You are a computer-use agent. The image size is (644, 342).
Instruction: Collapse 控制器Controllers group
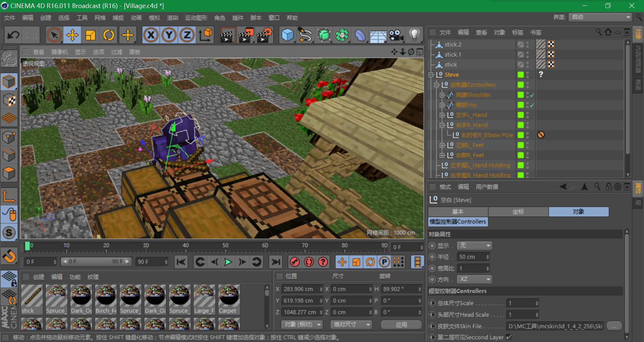[437, 85]
